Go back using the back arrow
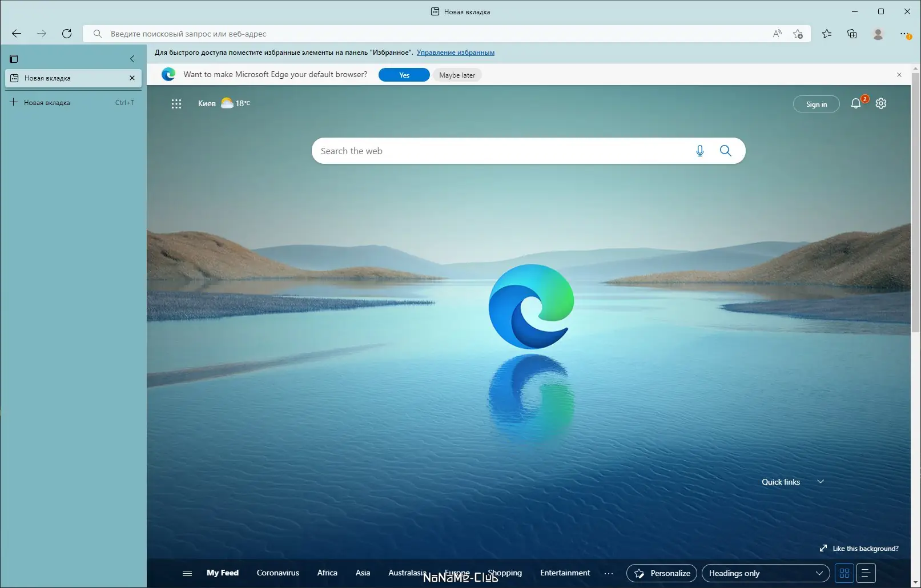This screenshot has width=921, height=588. point(17,34)
